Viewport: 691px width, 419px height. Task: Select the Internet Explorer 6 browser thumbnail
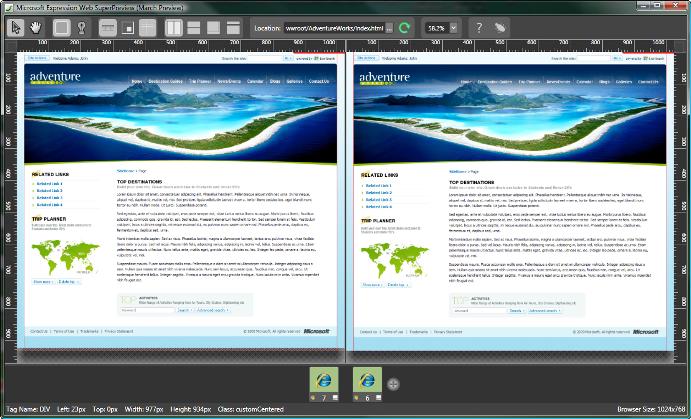coord(368,380)
